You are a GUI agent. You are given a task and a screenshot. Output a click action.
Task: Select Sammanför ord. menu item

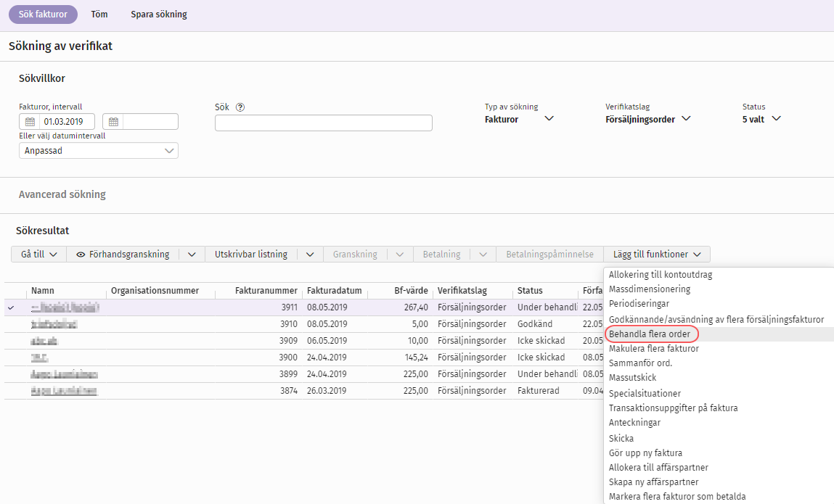[640, 363]
